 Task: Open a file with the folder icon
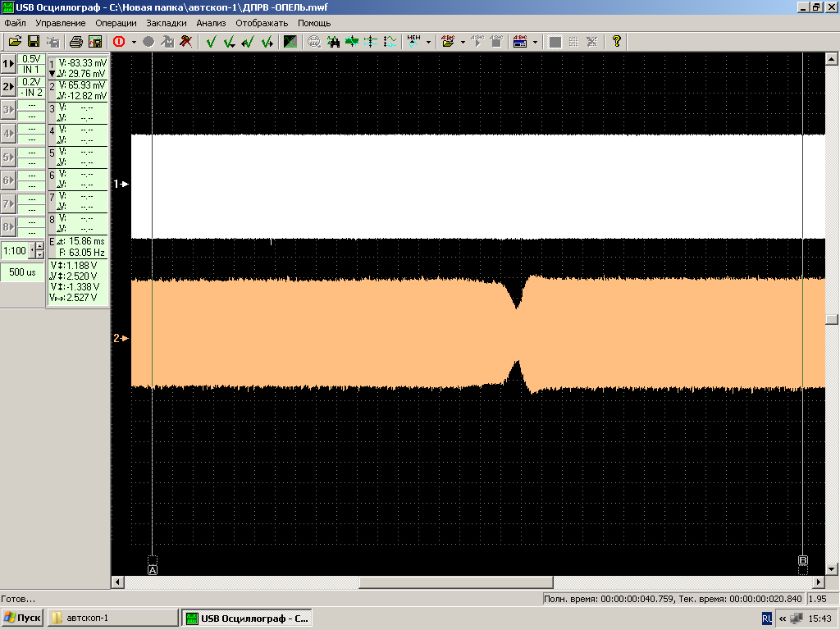pos(15,42)
